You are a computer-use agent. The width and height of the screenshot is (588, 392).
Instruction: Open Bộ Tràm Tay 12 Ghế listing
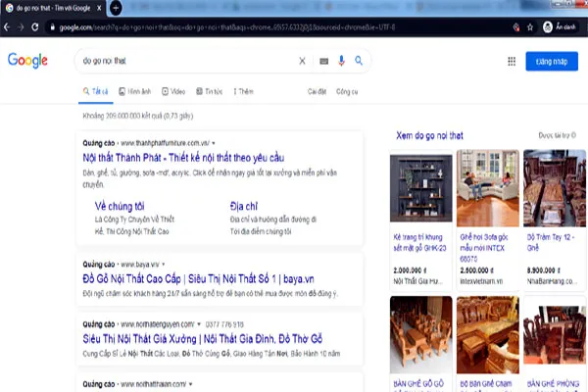[x=551, y=242]
